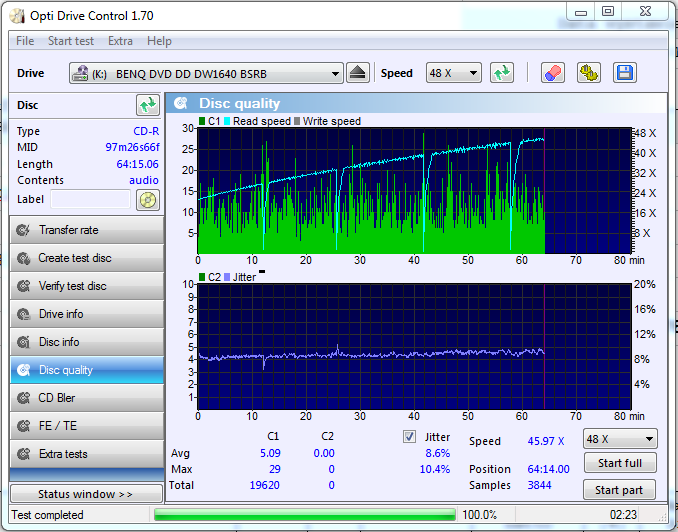The width and height of the screenshot is (678, 532).
Task: Click the Samples value 3844
Action: 539,485
